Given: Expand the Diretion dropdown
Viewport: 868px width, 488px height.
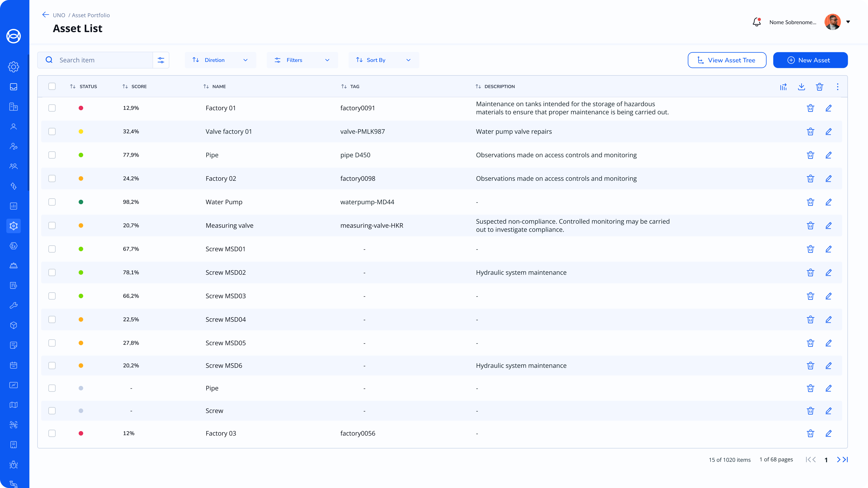Looking at the screenshot, I should [x=220, y=60].
